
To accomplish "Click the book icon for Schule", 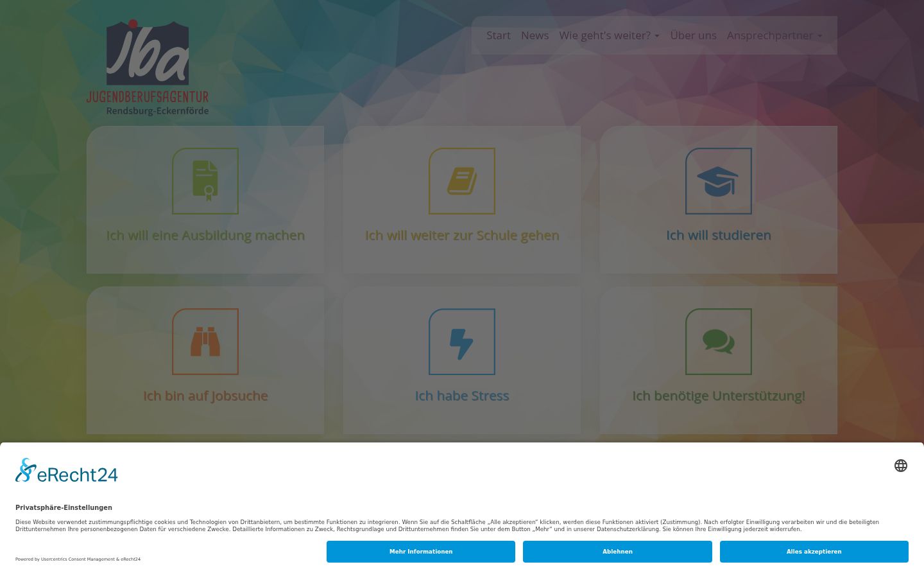I will 462,181.
